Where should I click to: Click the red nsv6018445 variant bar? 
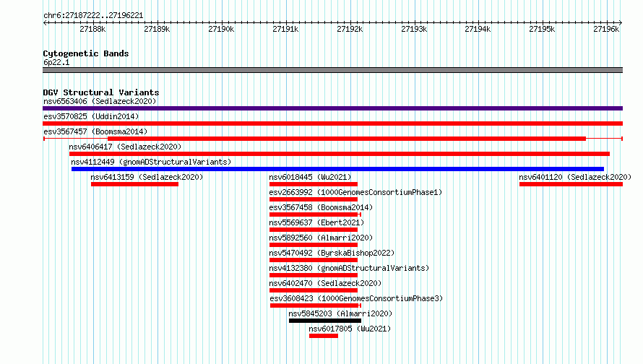(314, 184)
